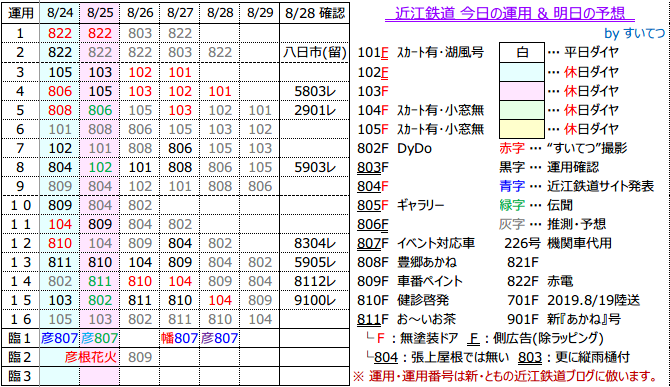Select the 8/29 date column header
Image resolution: width=670 pixels, height=387 pixels.
point(260,13)
